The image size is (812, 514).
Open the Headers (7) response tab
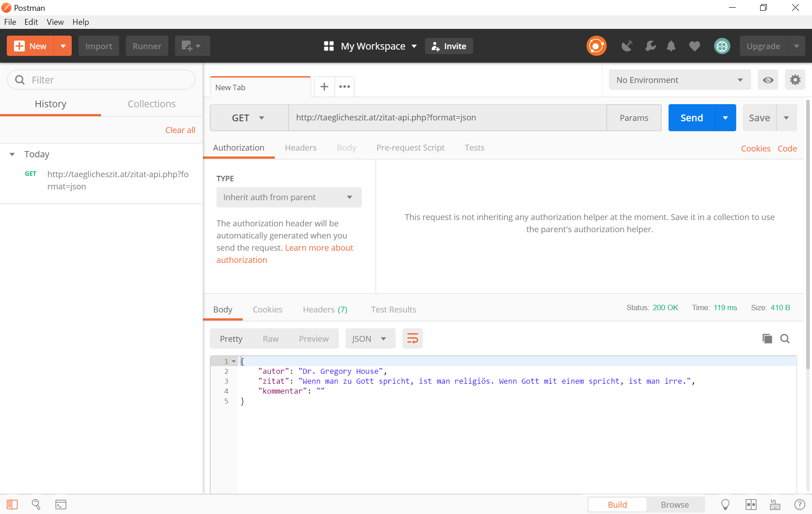325,309
